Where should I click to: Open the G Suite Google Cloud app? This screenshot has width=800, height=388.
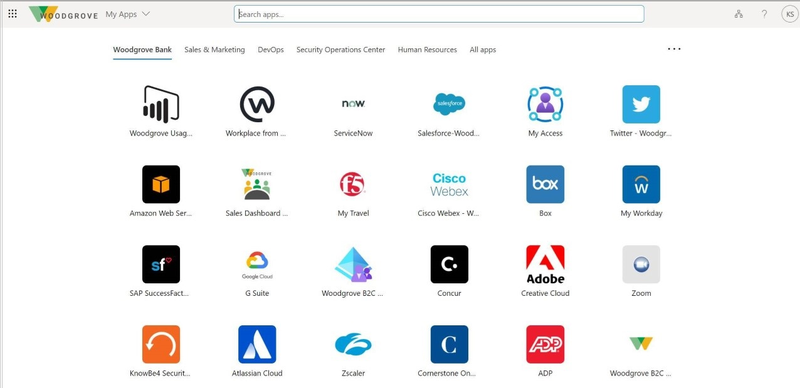coord(257,265)
